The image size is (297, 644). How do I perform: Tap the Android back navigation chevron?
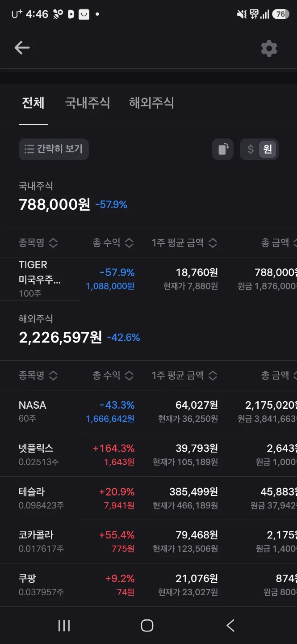(230, 625)
